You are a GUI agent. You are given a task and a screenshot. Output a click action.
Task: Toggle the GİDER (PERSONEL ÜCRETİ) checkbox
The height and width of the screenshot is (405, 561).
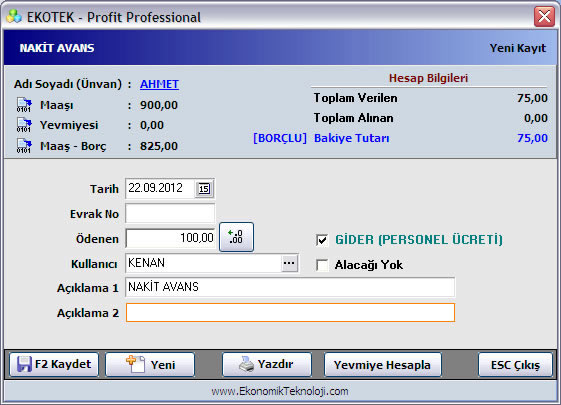point(322,240)
